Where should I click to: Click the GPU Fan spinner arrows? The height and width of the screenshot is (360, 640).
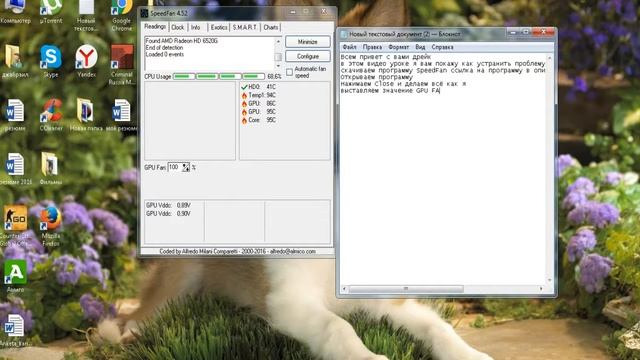(x=186, y=167)
